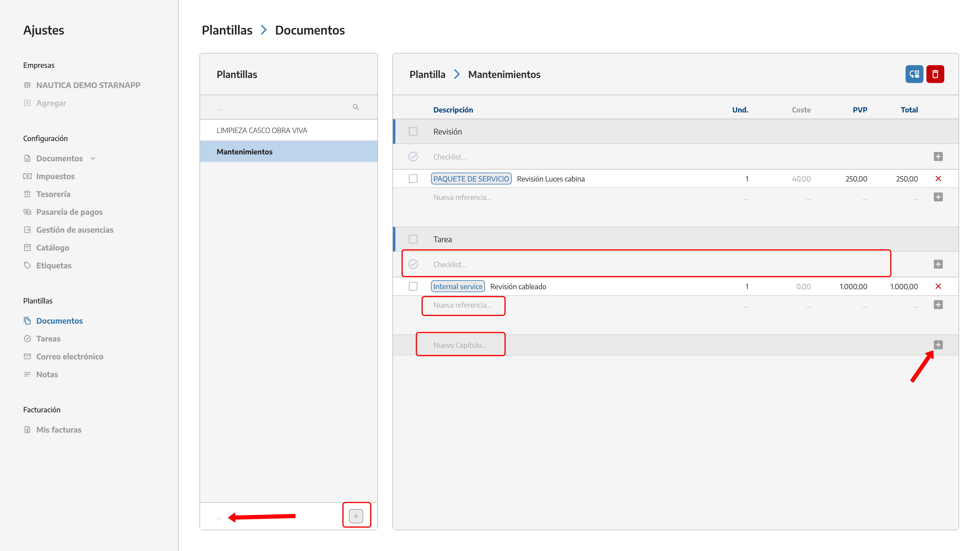This screenshot has height=551, width=980.
Task: Click the 1.000,00 PVP of Revisión cableado
Action: (x=853, y=286)
